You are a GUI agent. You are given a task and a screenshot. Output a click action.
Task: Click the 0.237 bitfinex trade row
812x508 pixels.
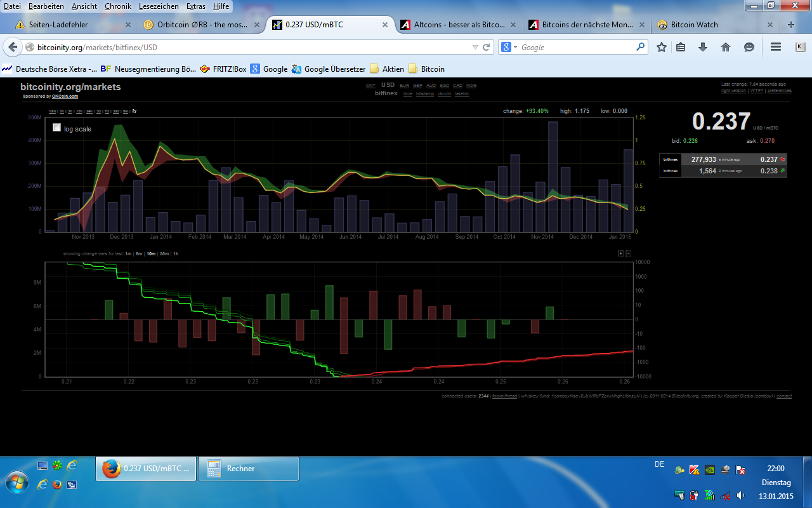(x=723, y=160)
